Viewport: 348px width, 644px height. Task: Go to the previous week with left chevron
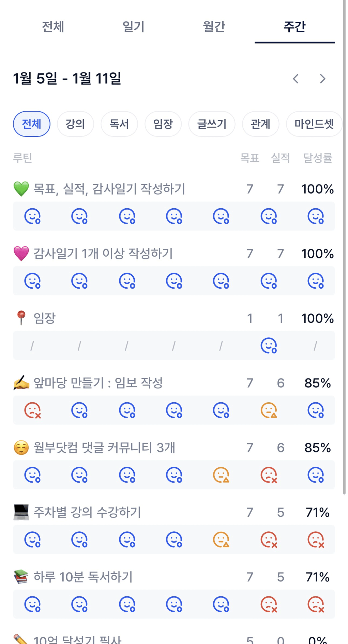click(x=296, y=79)
